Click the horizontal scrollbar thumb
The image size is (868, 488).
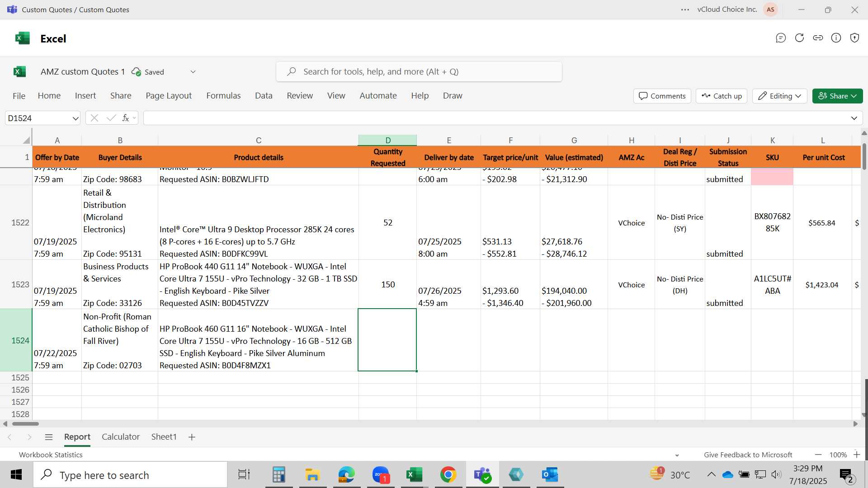coord(25,424)
